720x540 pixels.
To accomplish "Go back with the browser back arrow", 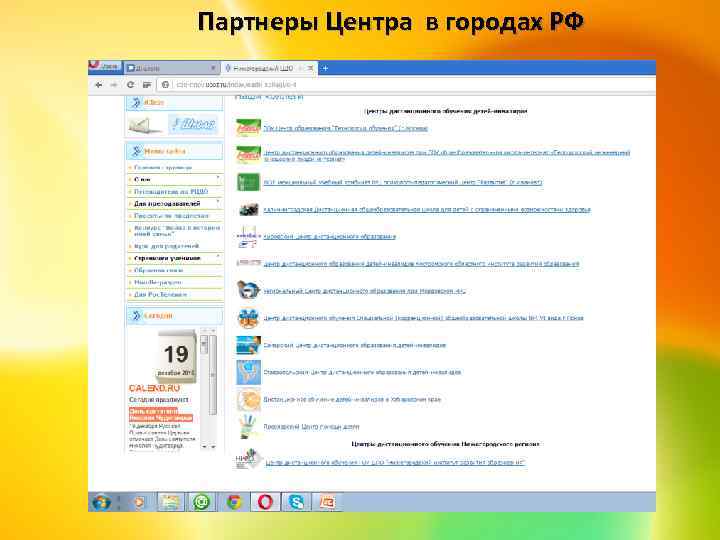I will [x=98, y=85].
